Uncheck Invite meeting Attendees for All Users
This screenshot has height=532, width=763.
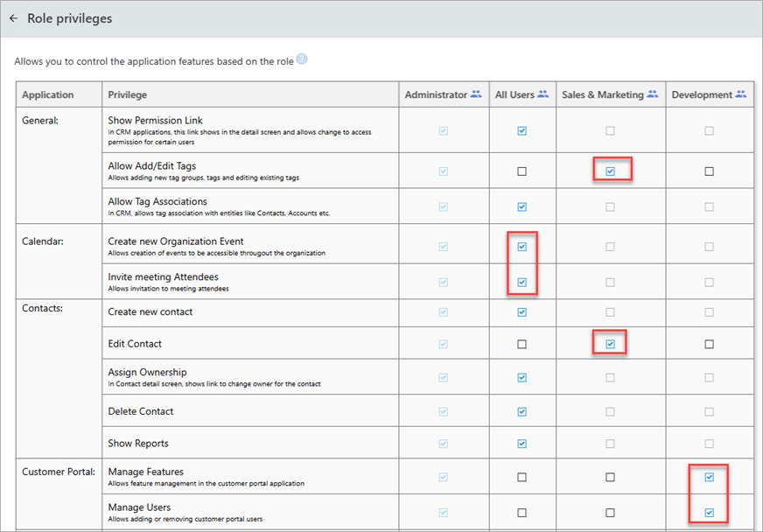[522, 283]
